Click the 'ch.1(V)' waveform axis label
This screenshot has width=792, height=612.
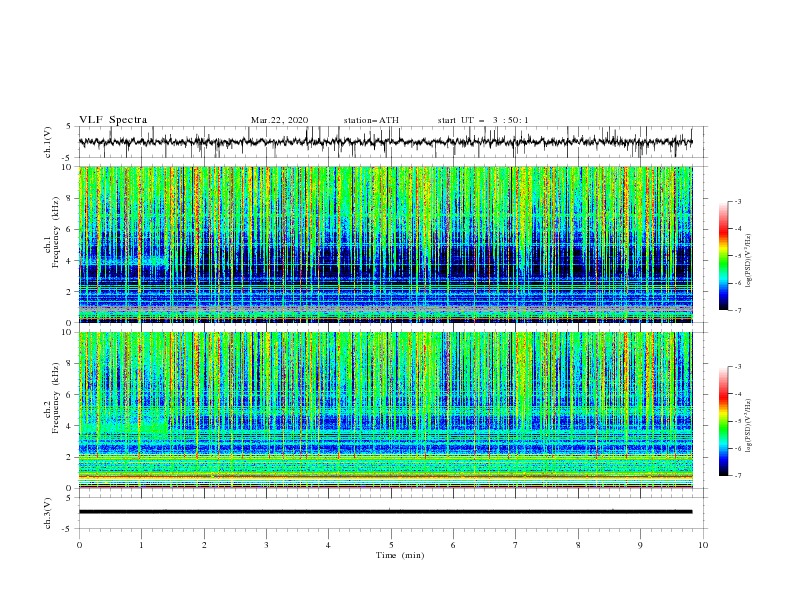48,142
